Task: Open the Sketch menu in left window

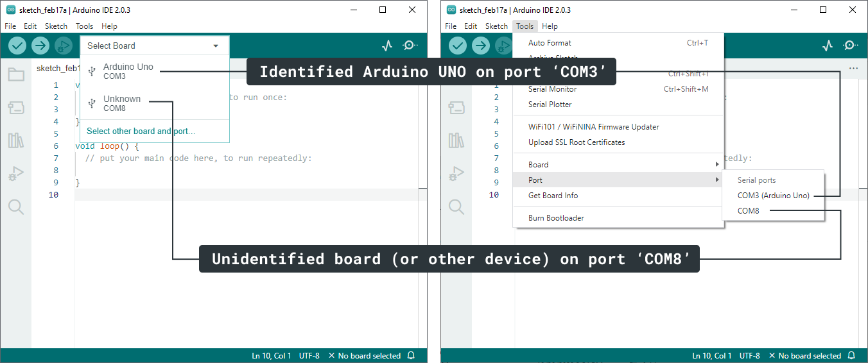Action: 56,26
